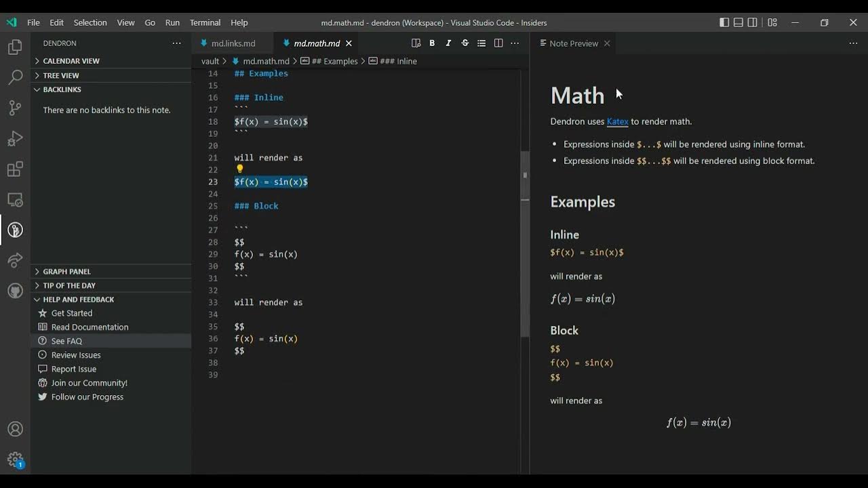Image resolution: width=868 pixels, height=488 pixels.
Task: Open the Terminal menu
Action: tap(205, 22)
